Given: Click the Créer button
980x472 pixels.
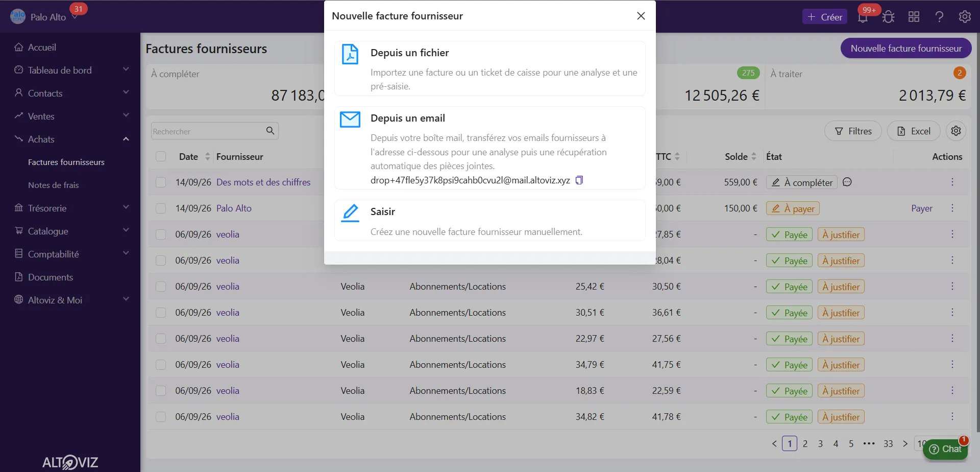Looking at the screenshot, I should click(x=825, y=17).
